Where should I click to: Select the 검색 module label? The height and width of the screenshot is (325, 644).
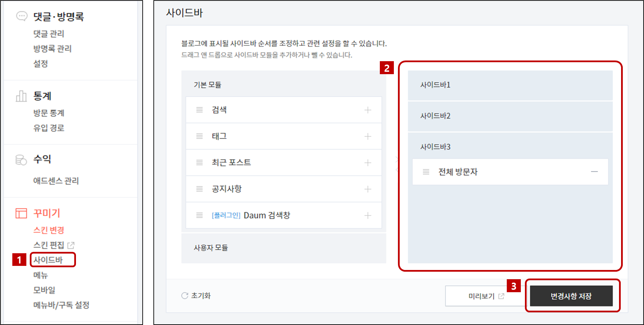point(219,110)
